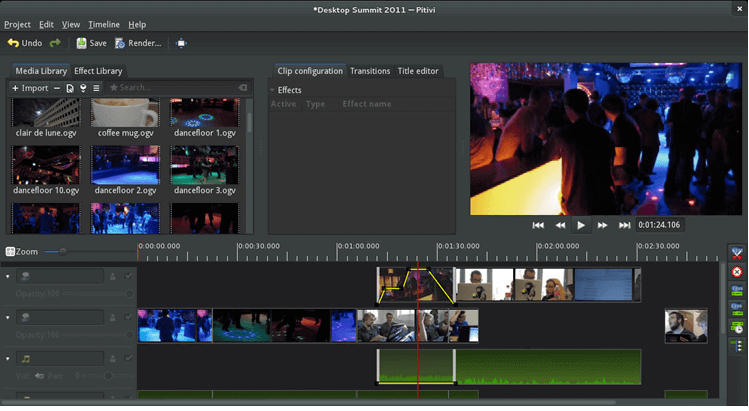Image resolution: width=749 pixels, height=411 pixels.
Task: Click the music note audio track icon
Action: pos(26,358)
